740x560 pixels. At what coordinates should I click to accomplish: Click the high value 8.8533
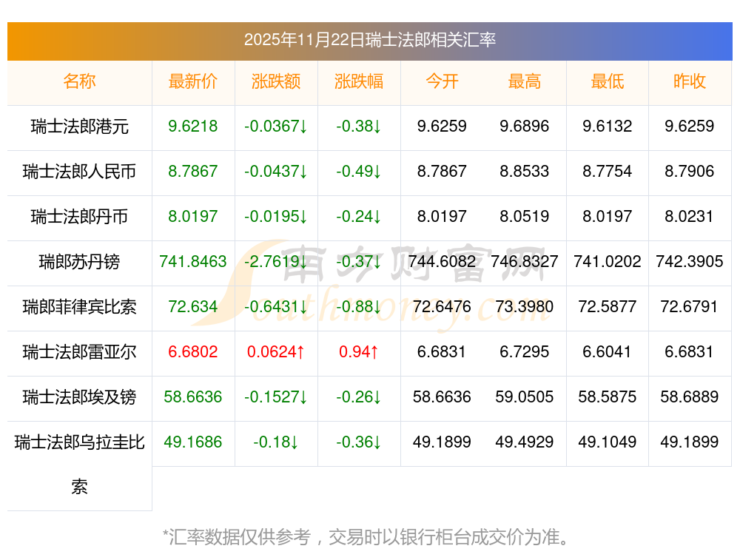tap(525, 172)
